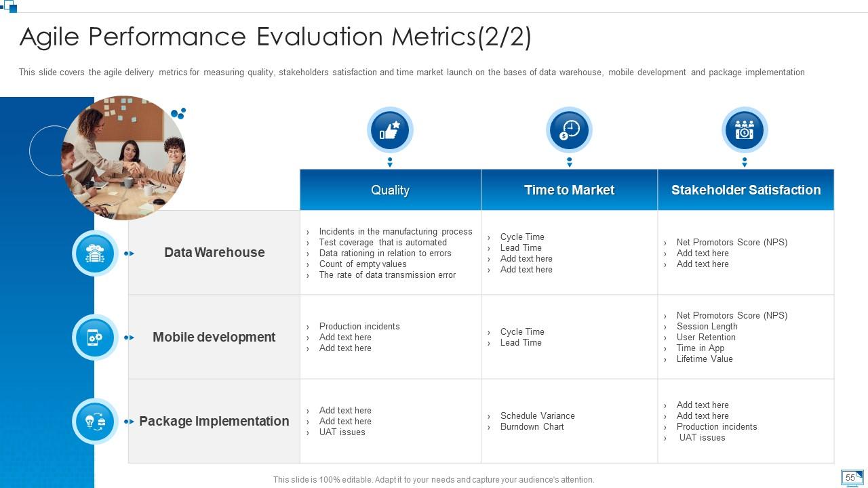Screen dimensions: 868x488
Task: Select the Quality thumbs-up icon
Action: click(x=390, y=129)
